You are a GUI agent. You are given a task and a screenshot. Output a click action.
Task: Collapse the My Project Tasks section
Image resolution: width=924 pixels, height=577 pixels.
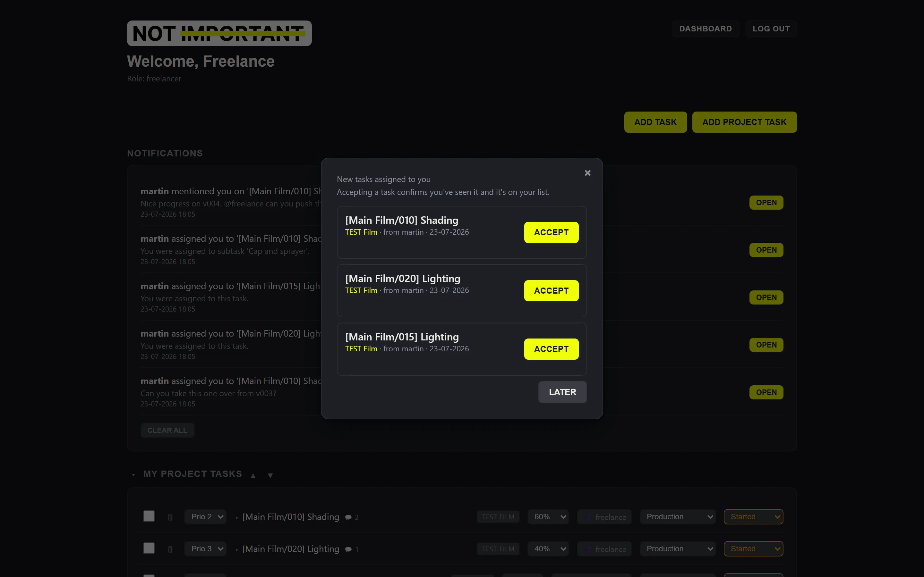tap(133, 475)
